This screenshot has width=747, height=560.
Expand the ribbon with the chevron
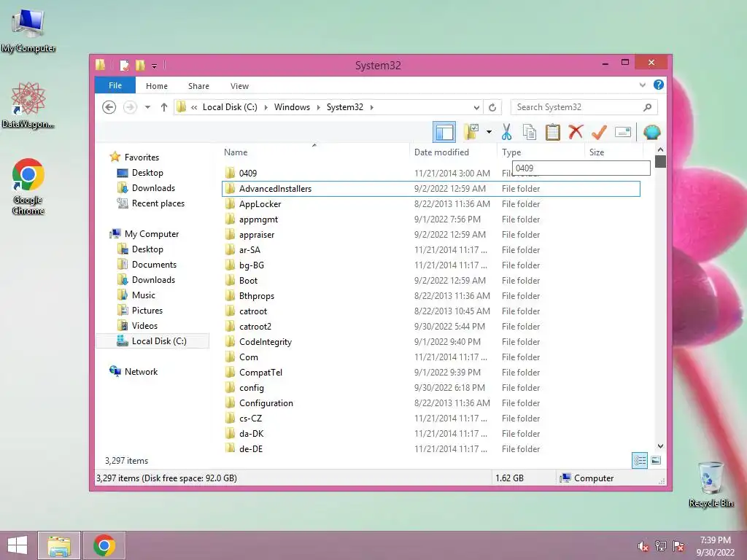pyautogui.click(x=642, y=85)
